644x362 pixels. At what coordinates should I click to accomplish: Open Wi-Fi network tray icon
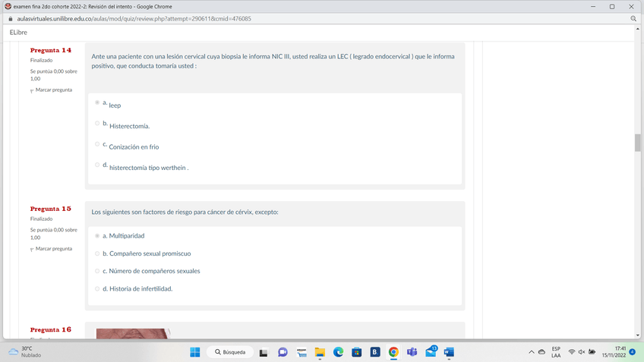571,352
